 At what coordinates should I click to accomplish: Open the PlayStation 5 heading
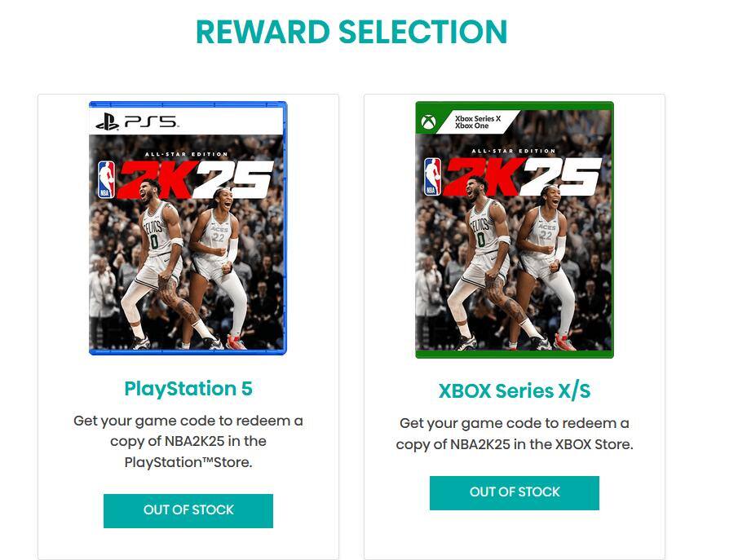tap(188, 389)
